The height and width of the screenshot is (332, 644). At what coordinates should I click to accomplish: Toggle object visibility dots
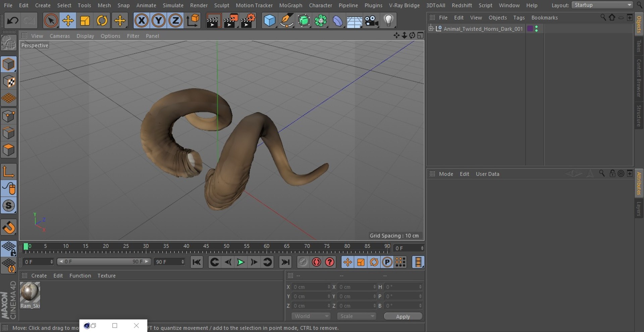coord(537,29)
